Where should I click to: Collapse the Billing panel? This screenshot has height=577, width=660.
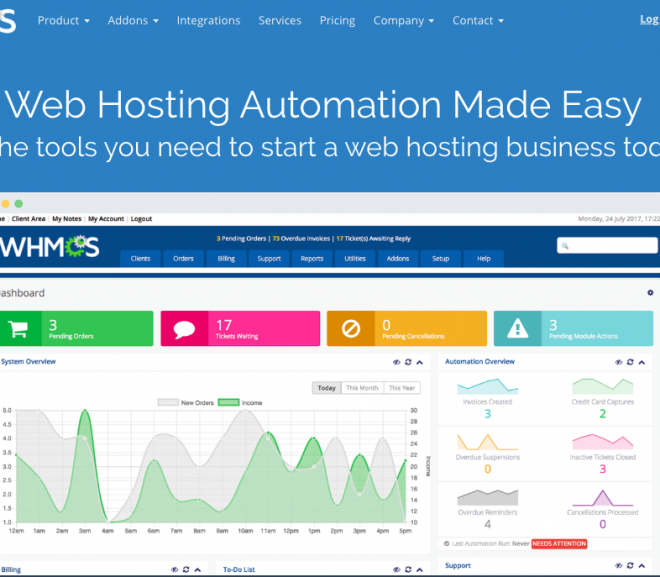(x=198, y=569)
